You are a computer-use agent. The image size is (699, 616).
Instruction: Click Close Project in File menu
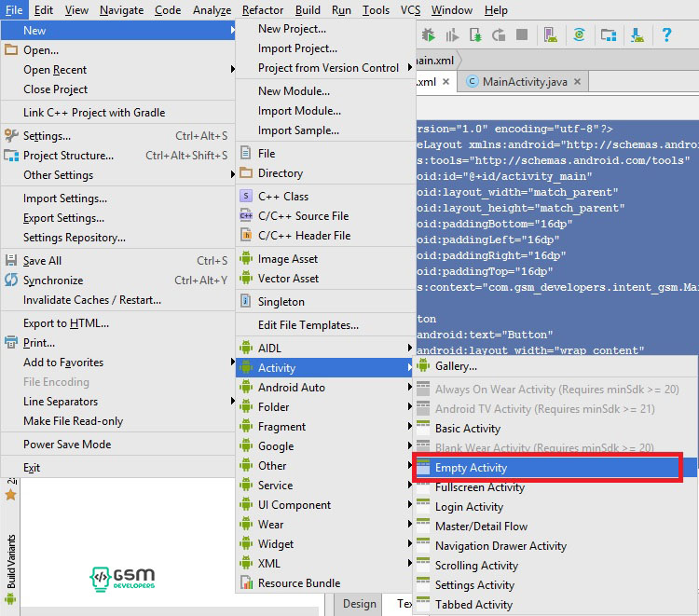(55, 89)
